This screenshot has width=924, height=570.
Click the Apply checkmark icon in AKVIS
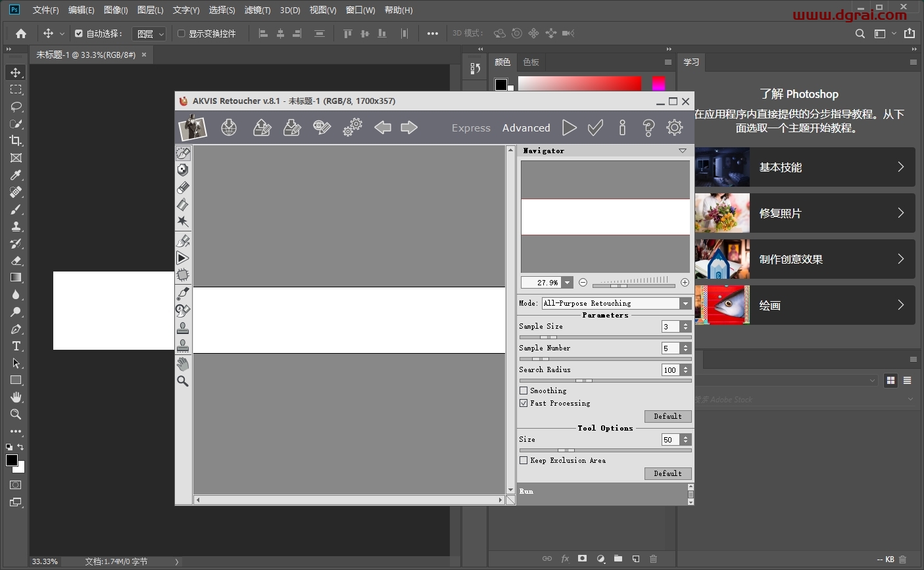596,128
